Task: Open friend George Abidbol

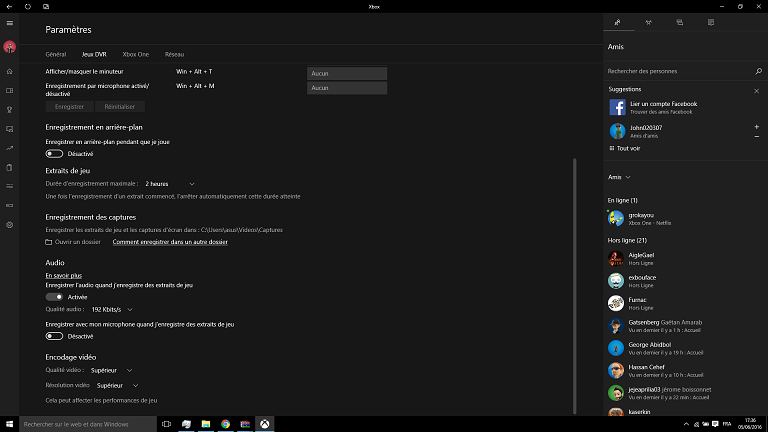Action: pos(685,348)
